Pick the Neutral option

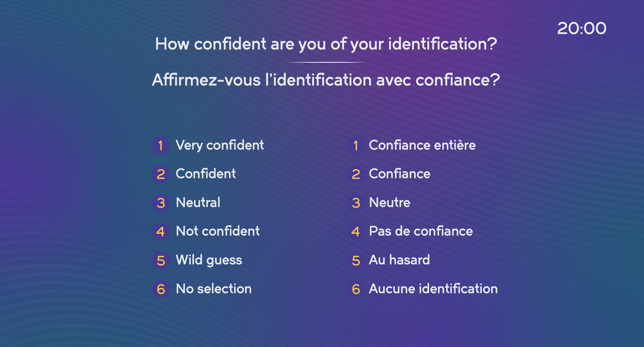[198, 202]
